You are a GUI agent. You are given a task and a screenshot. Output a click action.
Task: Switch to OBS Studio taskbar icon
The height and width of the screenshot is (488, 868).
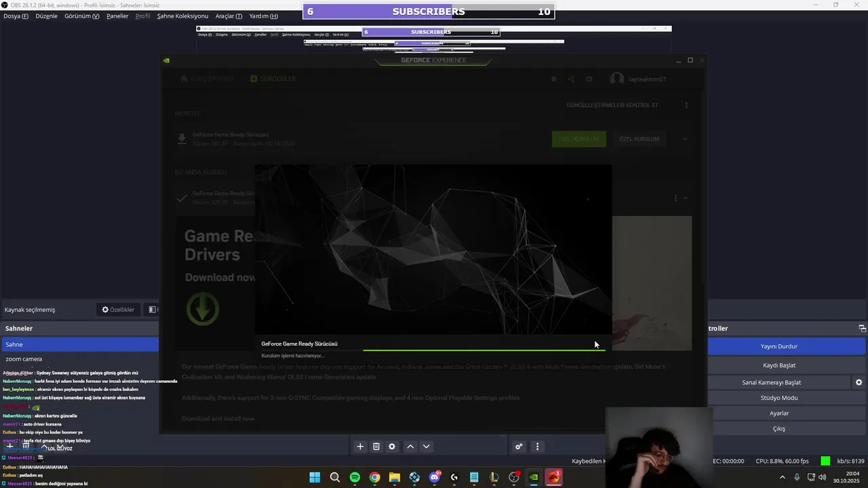(x=514, y=477)
